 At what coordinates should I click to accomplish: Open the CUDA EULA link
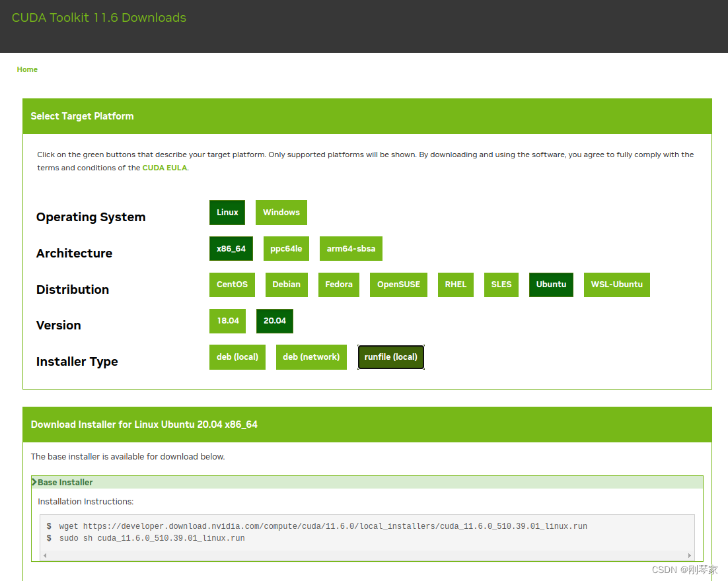coord(164,168)
